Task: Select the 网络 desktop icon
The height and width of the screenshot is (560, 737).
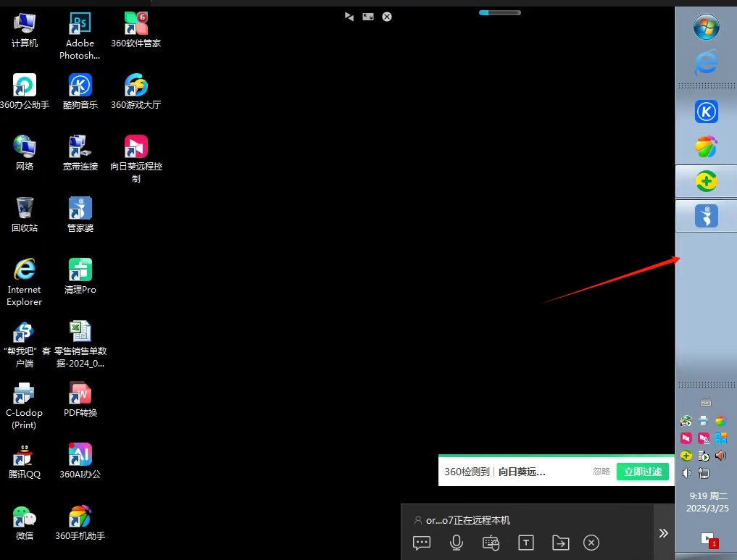Action: coord(25,153)
